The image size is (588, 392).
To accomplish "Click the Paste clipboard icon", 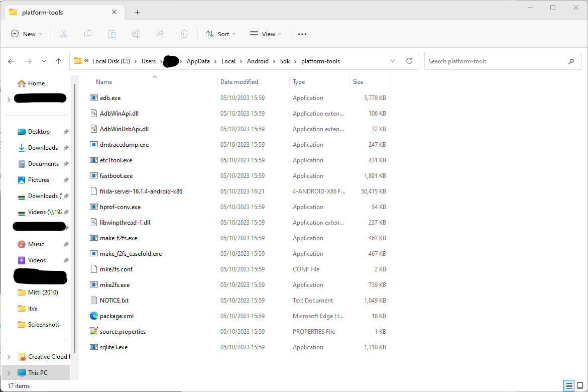I will coord(112,34).
